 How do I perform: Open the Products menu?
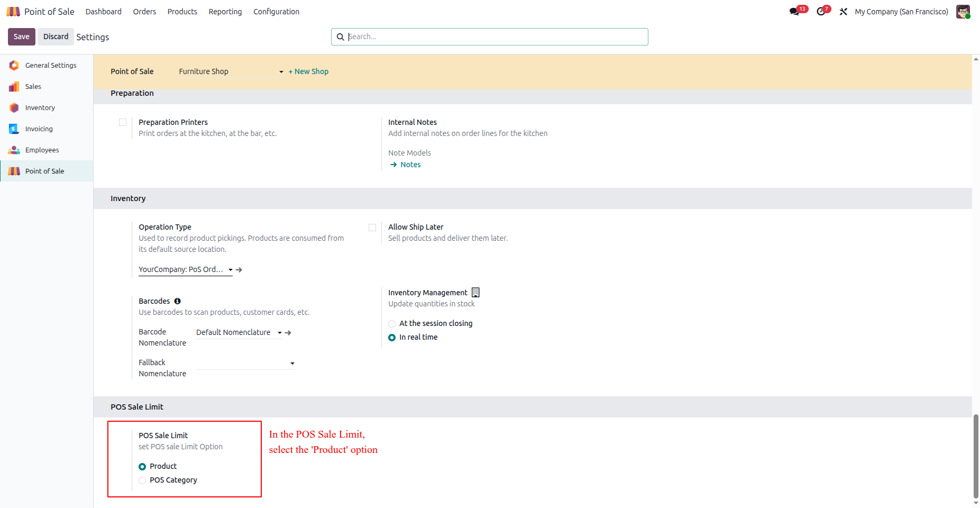(x=182, y=12)
